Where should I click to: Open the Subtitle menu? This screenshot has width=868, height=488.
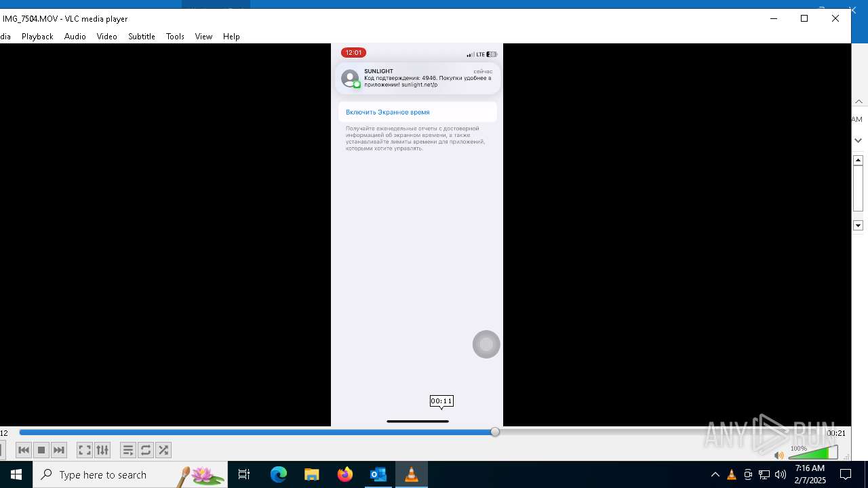coord(142,37)
